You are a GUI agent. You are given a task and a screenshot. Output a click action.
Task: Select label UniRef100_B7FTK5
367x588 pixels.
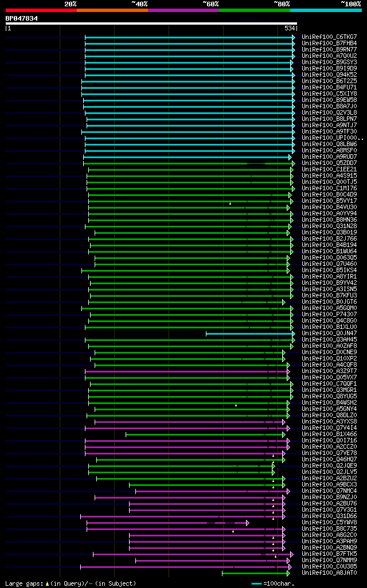tap(329, 554)
